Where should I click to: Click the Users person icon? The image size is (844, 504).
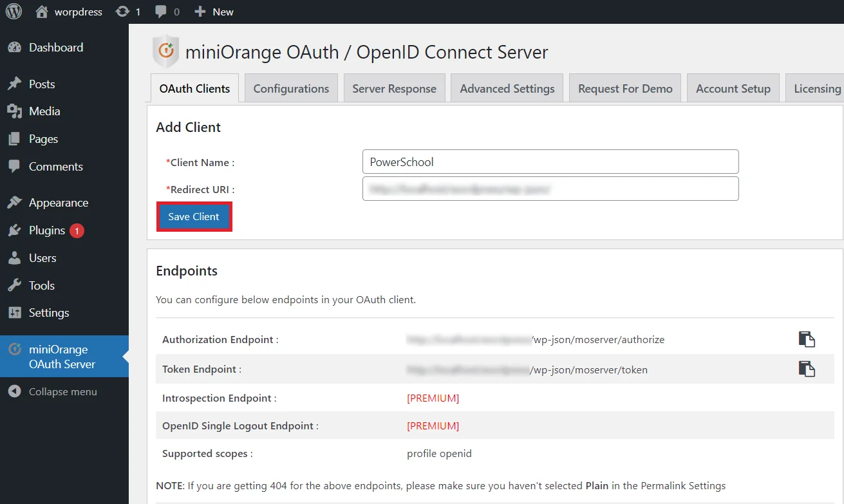point(15,258)
